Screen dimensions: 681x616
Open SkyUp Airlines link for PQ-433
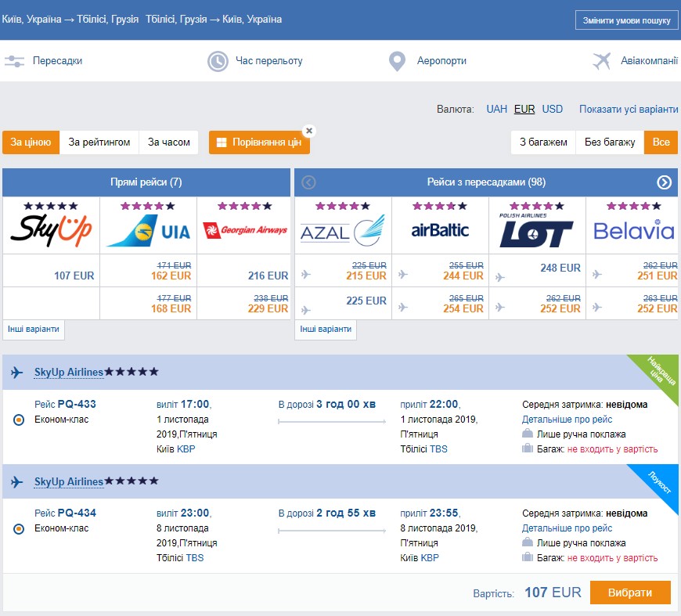pos(69,373)
